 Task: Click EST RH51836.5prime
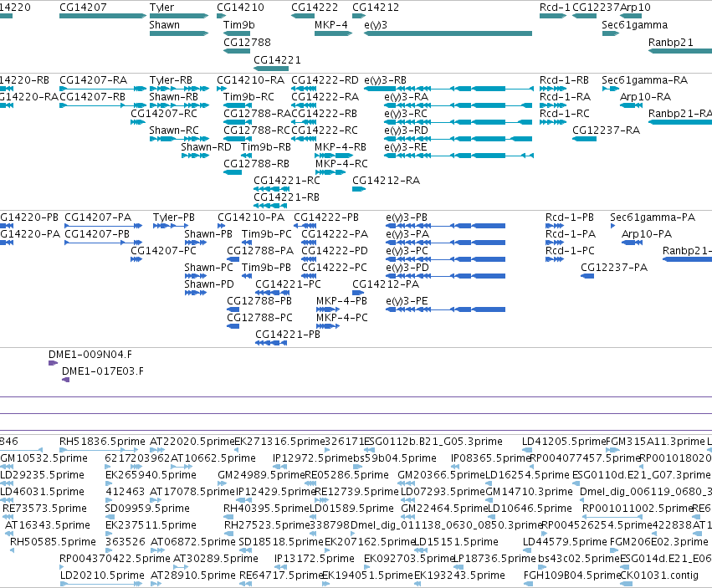click(x=103, y=442)
